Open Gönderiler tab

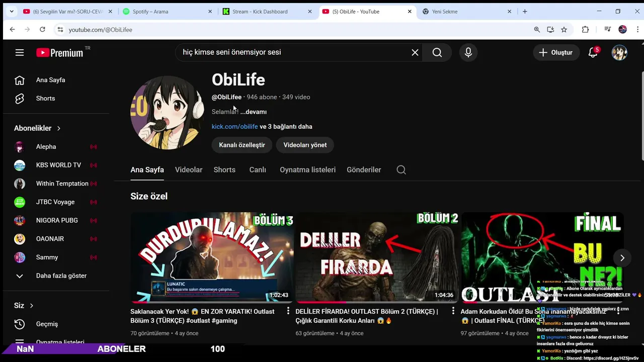pyautogui.click(x=364, y=170)
